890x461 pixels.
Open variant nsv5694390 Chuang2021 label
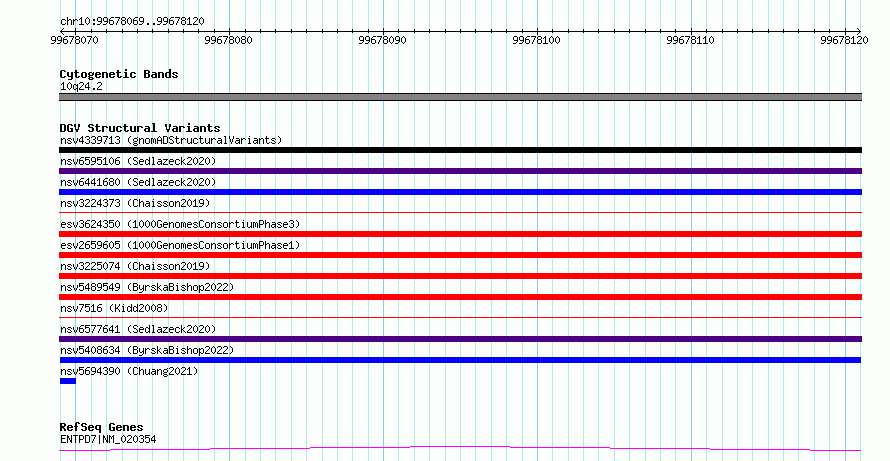[129, 371]
